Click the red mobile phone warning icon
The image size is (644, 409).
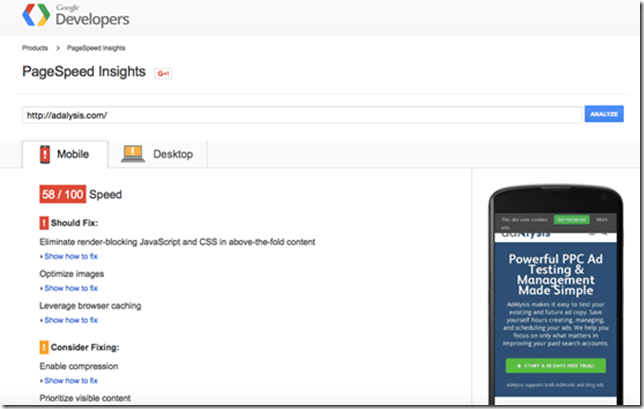(x=45, y=154)
